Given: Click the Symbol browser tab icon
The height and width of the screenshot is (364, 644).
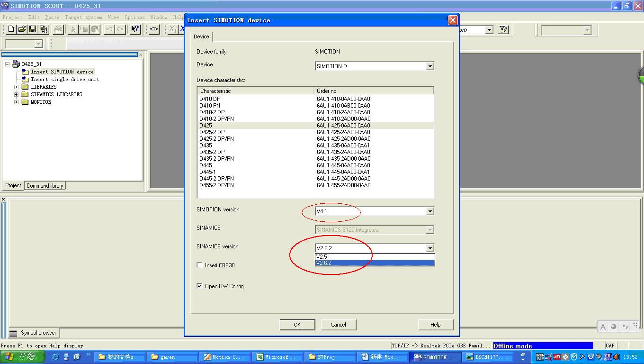Looking at the screenshot, I should click(x=13, y=333).
